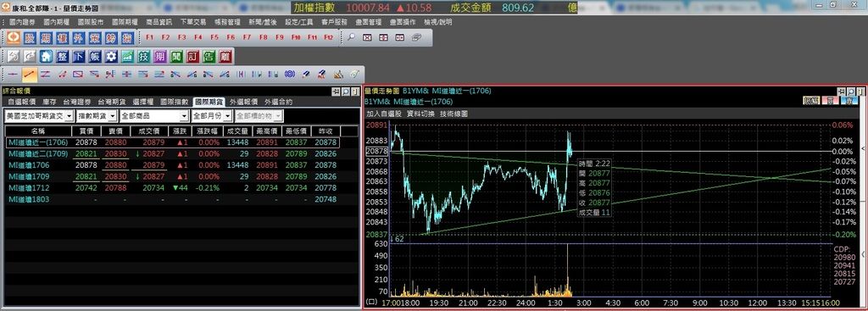Open the green chart icon in toolbar
The width and height of the screenshot is (868, 311).
pyautogui.click(x=128, y=56)
